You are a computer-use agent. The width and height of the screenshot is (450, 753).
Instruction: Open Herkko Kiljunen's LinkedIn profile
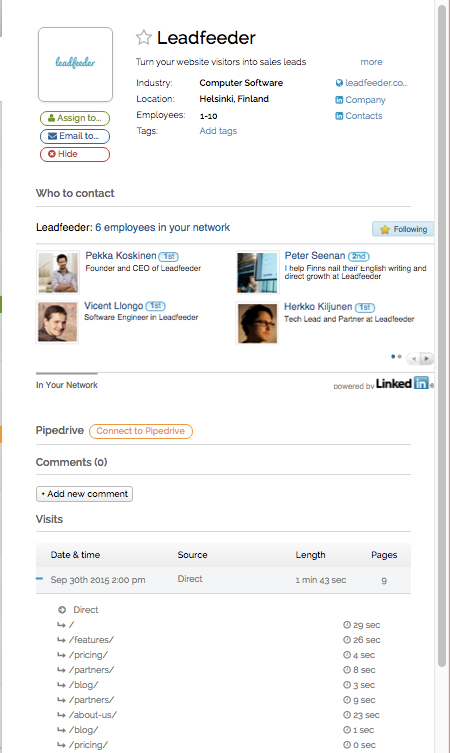318,306
